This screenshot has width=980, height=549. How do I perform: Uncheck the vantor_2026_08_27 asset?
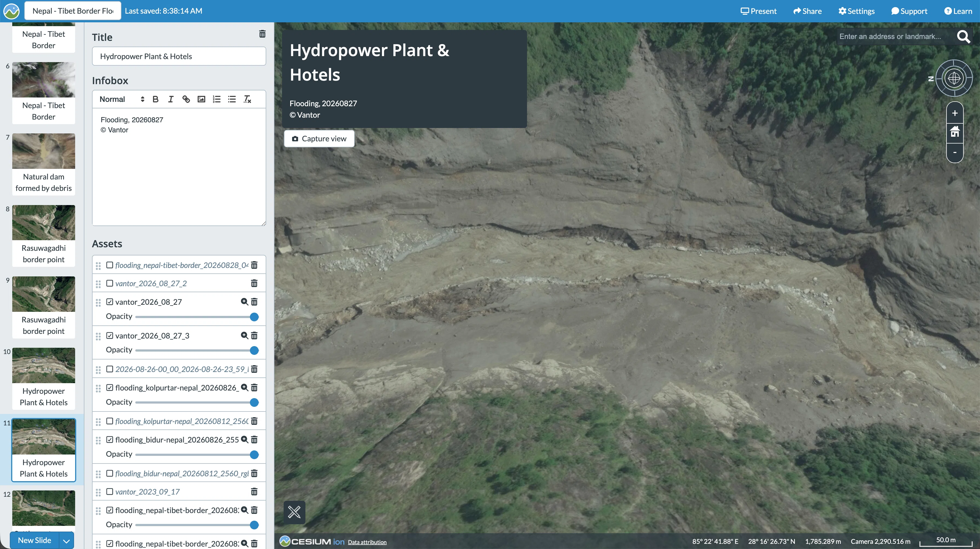tap(109, 302)
